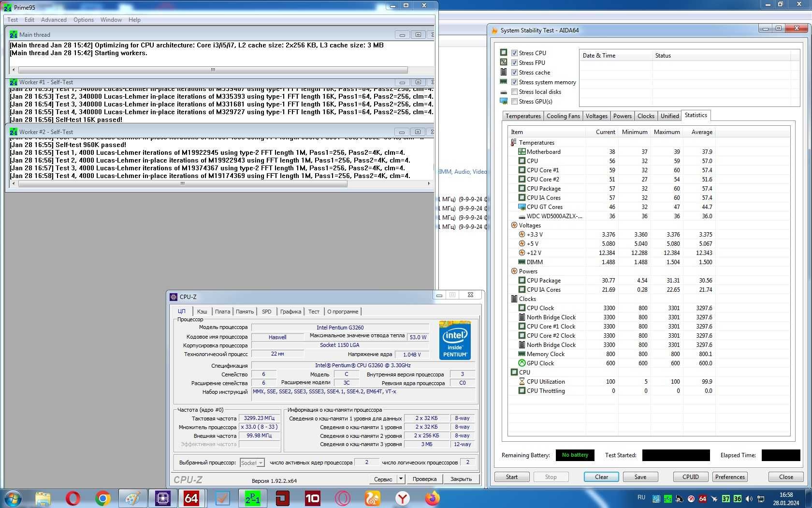This screenshot has width=812, height=508.
Task: Open the Test menu in Prime95
Action: [x=13, y=20]
